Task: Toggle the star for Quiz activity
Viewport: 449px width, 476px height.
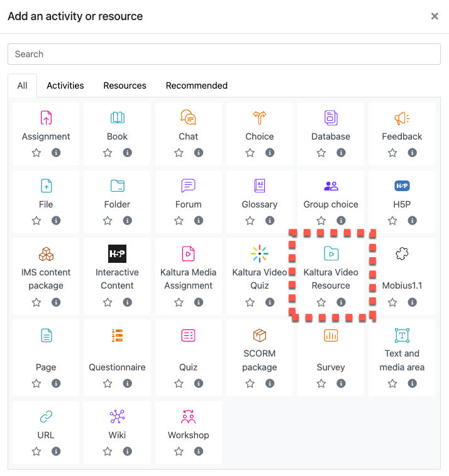Action: coord(179,384)
